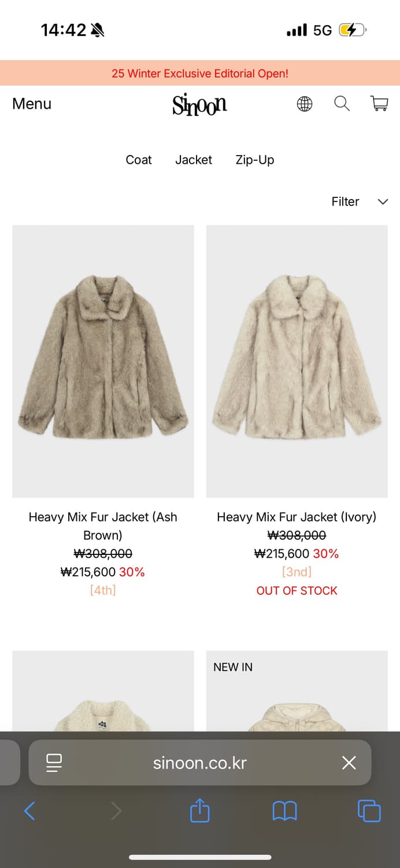The height and width of the screenshot is (868, 400).
Task: Tap sinoon.co.kr address field
Action: 200,763
